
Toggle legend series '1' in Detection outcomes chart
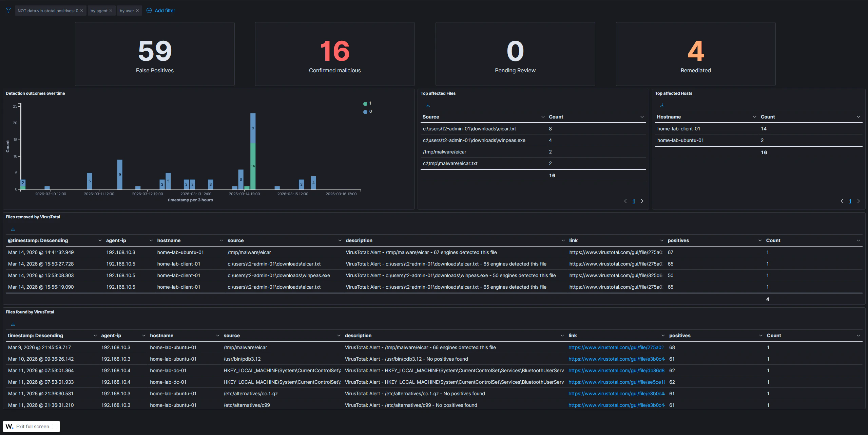pyautogui.click(x=367, y=103)
